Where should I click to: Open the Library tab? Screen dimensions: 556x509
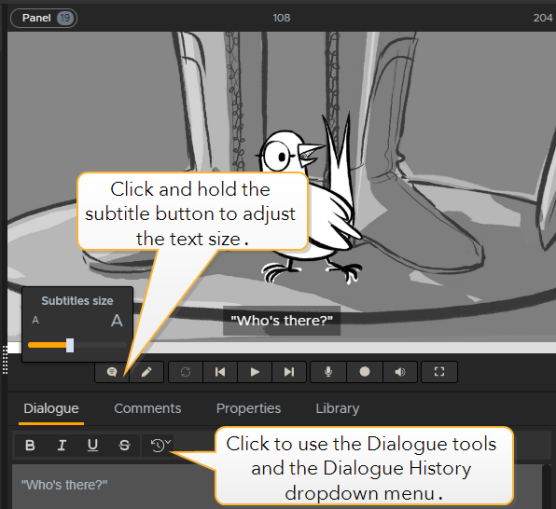pos(337,408)
